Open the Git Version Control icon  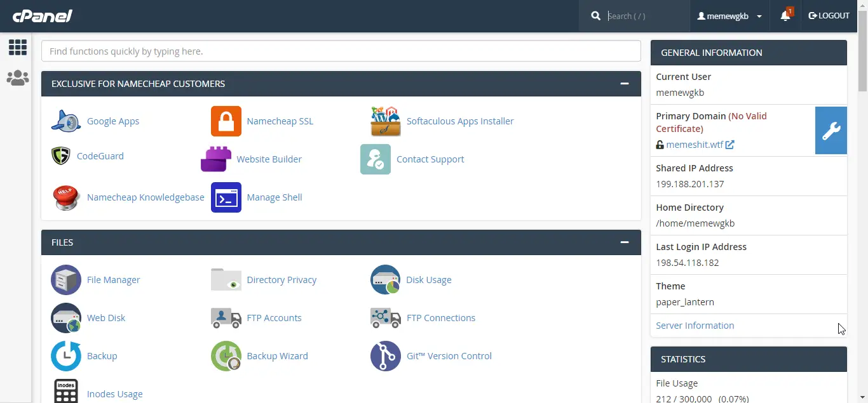pyautogui.click(x=386, y=356)
